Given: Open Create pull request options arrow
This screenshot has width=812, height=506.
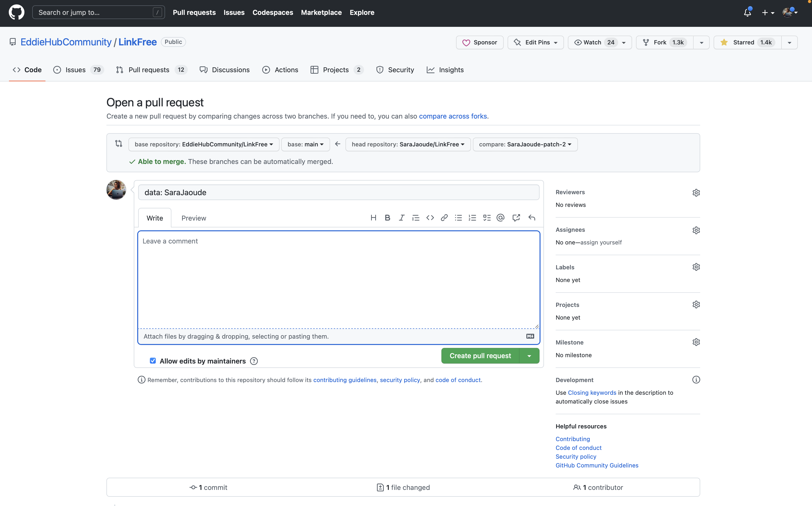Looking at the screenshot, I should [529, 356].
